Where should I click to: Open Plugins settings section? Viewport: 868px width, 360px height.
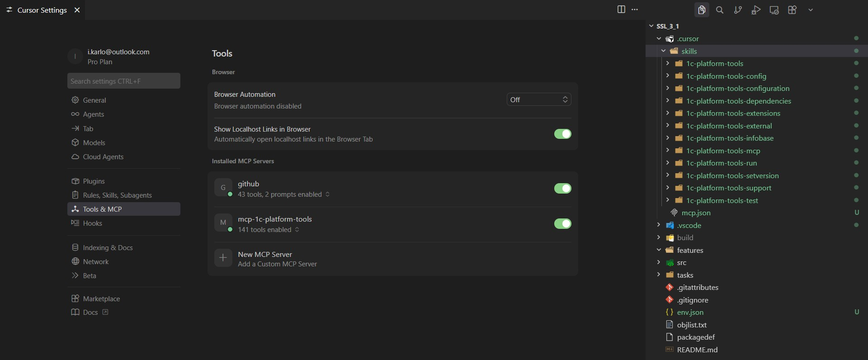click(x=124, y=181)
